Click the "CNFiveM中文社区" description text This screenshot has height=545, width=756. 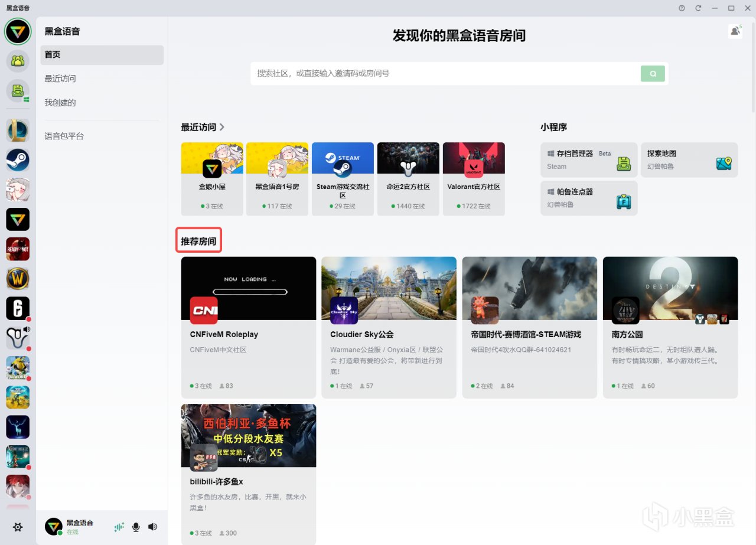coord(218,350)
